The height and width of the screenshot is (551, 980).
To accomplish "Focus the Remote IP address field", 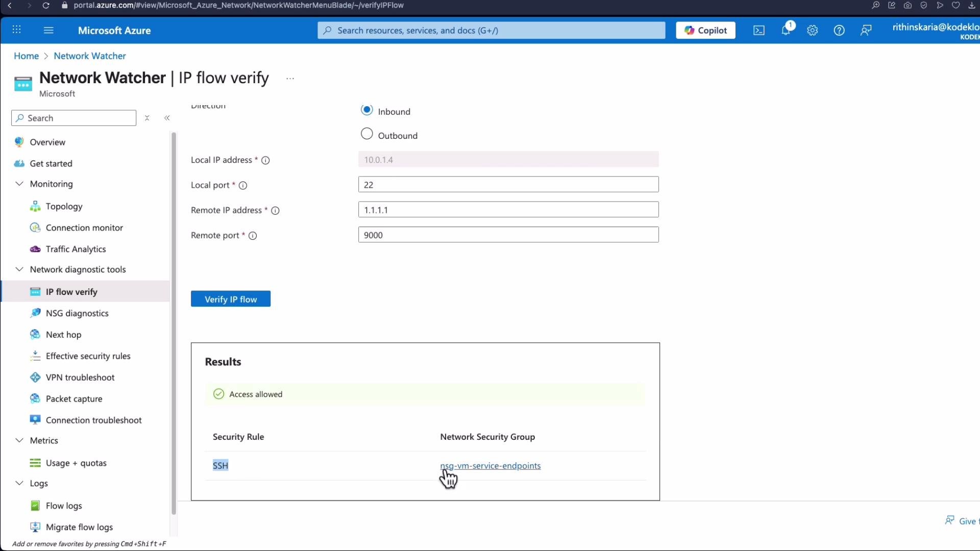I will coord(508,210).
